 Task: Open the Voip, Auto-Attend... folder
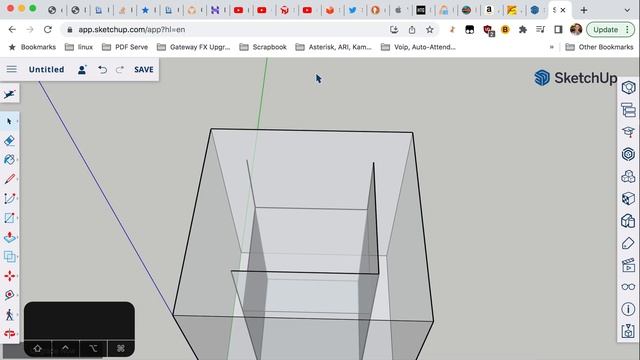click(x=418, y=47)
